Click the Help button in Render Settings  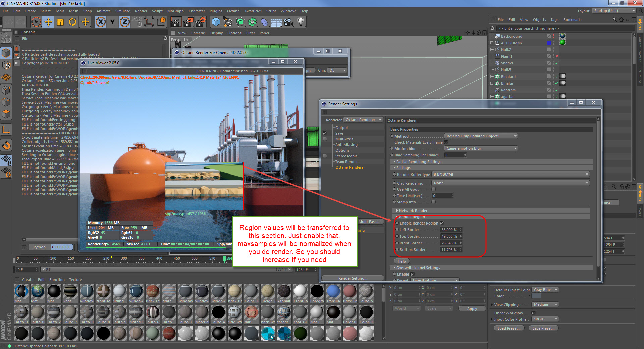click(x=402, y=261)
